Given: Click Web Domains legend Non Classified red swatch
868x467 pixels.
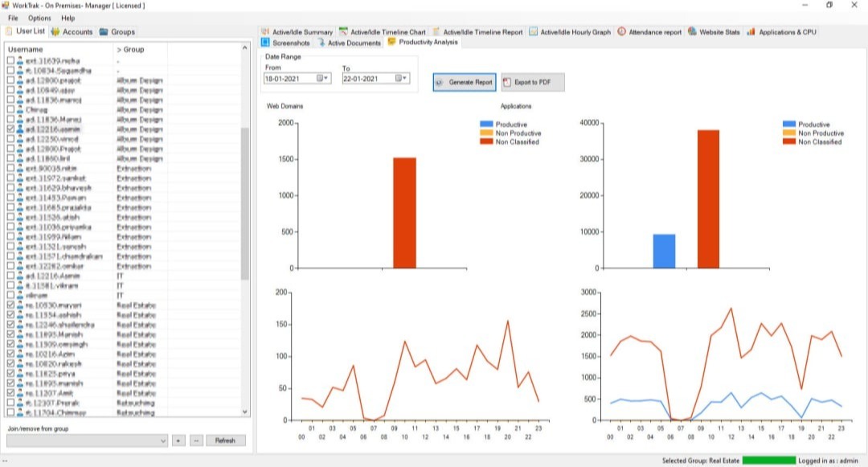Looking at the screenshot, I should click(486, 141).
